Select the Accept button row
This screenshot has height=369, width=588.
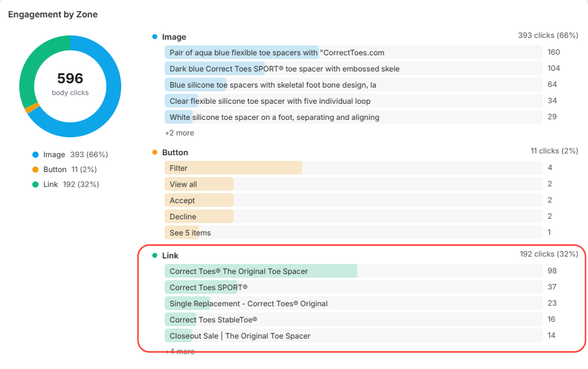coord(353,200)
